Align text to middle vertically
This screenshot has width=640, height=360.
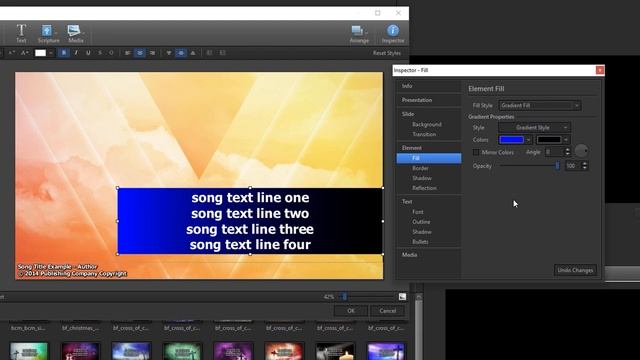[x=181, y=53]
